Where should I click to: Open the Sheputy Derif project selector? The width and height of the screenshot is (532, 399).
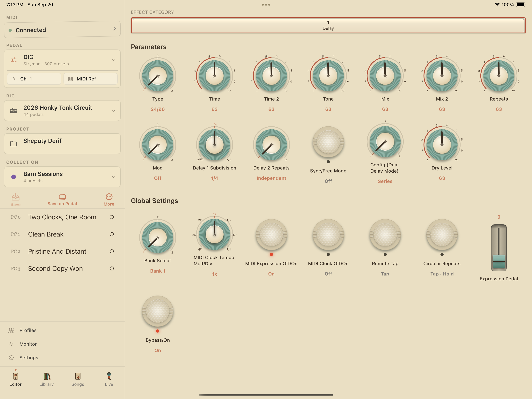pos(62,144)
